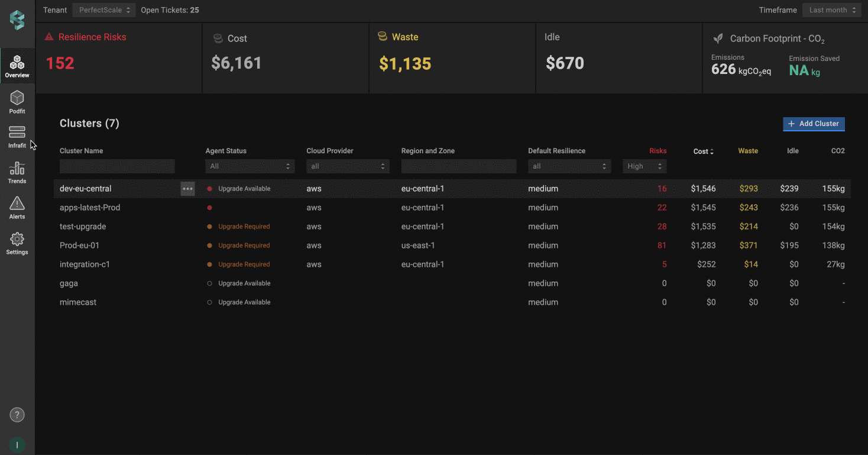Click the Add Cluster button

click(x=814, y=124)
